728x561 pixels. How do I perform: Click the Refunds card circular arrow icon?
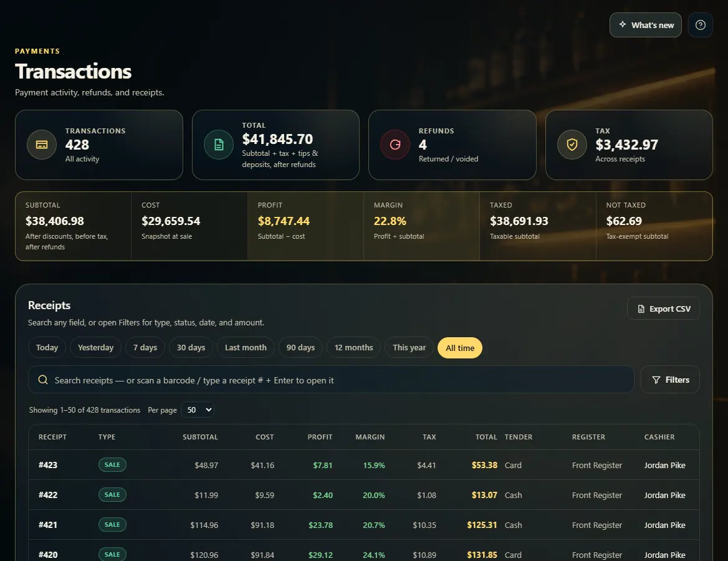point(395,145)
